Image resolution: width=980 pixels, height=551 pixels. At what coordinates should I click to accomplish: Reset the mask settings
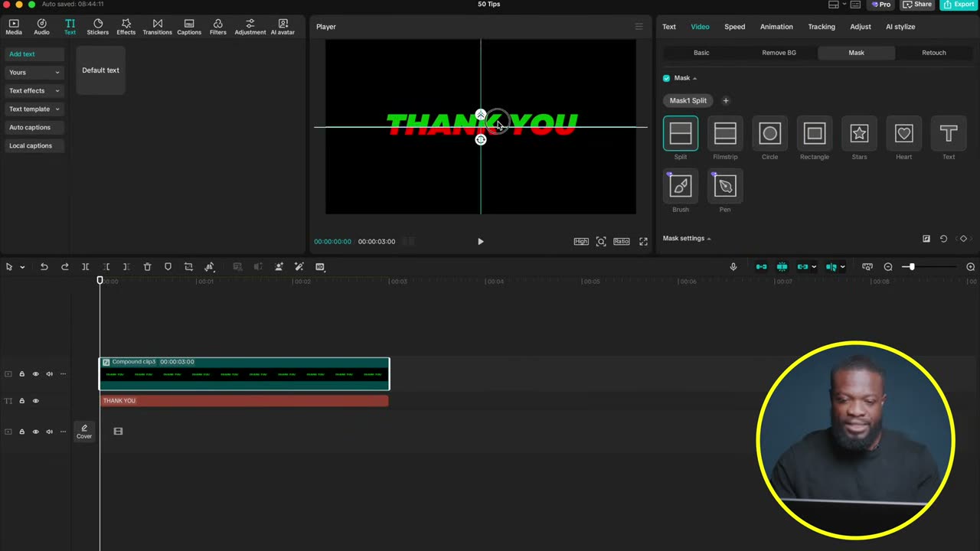coord(943,239)
